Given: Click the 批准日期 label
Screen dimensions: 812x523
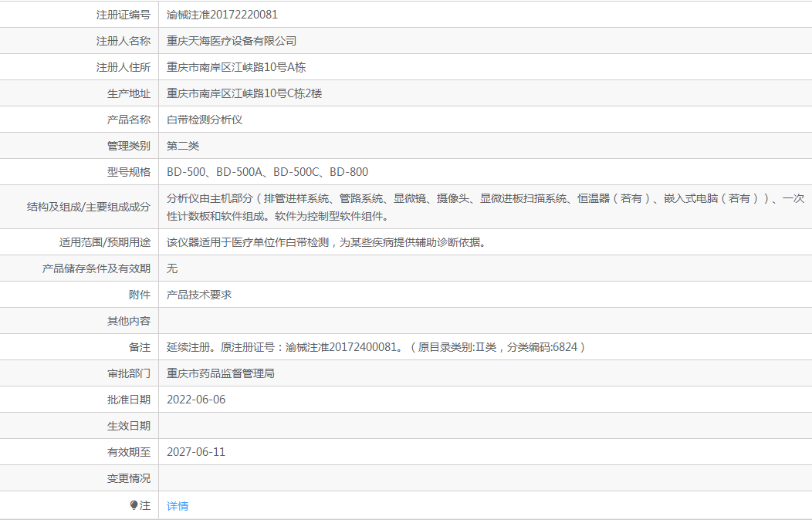Looking at the screenshot, I should point(129,400).
